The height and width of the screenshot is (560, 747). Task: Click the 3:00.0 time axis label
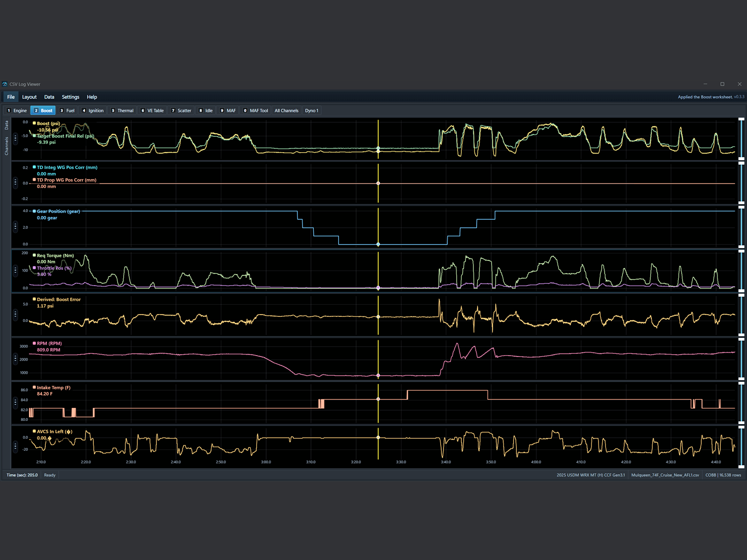click(266, 462)
